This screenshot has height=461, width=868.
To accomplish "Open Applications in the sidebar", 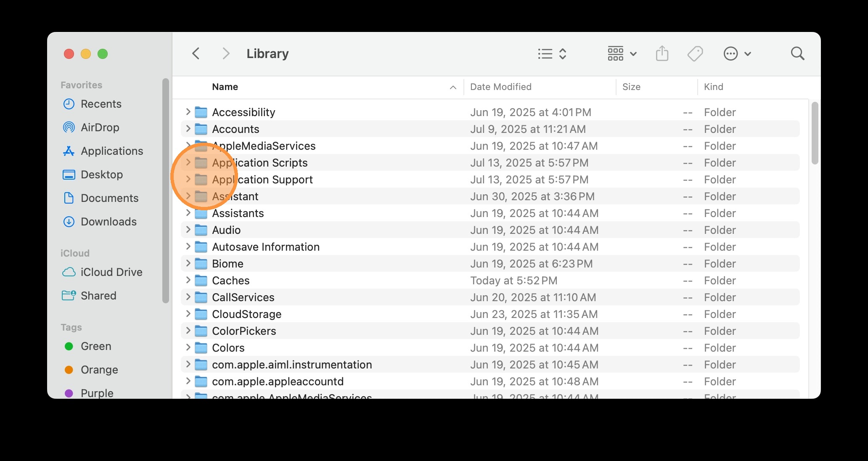I will (103, 151).
